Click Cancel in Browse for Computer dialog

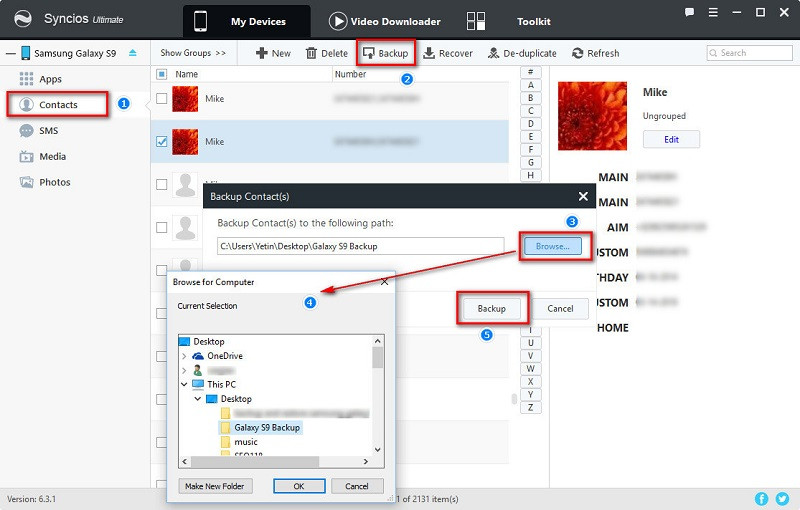[357, 486]
